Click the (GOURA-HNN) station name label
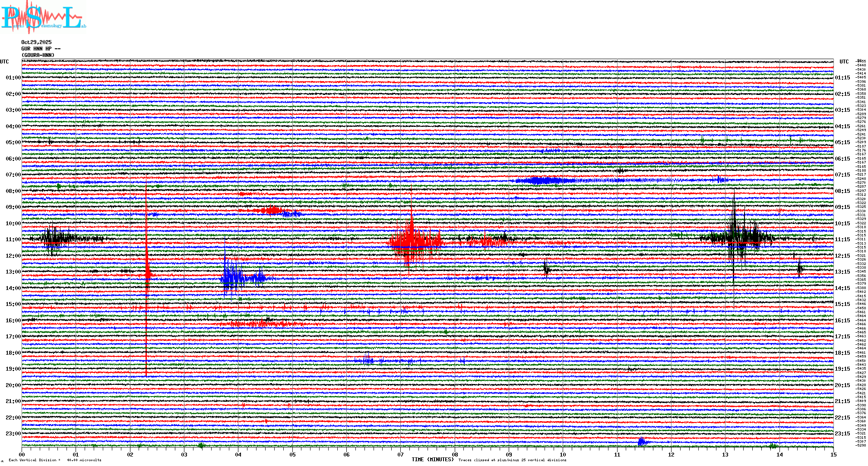 pos(38,55)
